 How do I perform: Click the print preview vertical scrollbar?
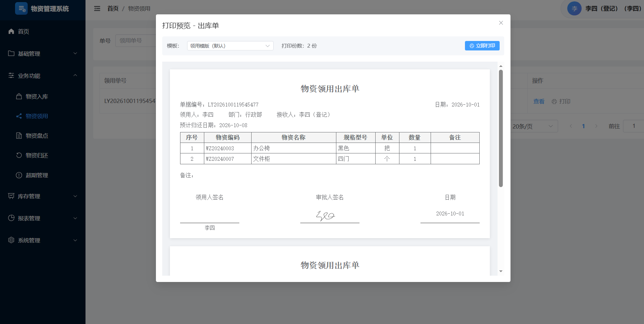tap(501, 128)
